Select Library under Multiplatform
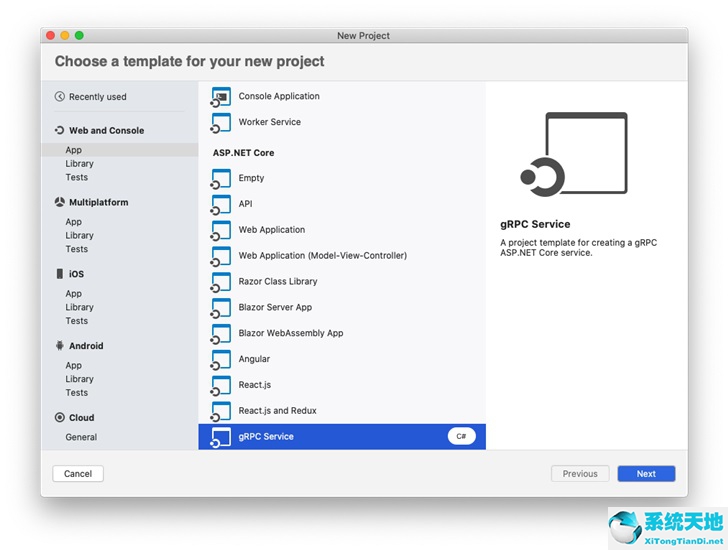Viewport: 728px width, 550px height. (79, 235)
